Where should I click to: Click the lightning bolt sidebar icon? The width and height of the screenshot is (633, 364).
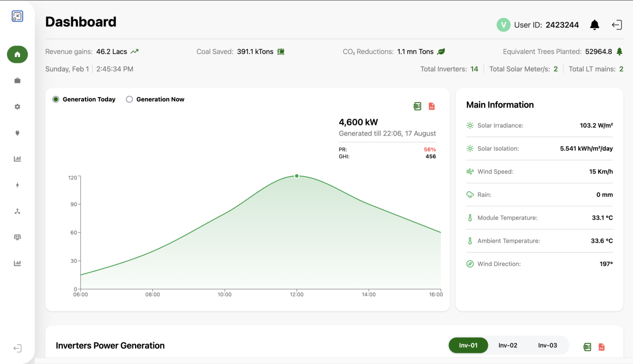pyautogui.click(x=17, y=185)
